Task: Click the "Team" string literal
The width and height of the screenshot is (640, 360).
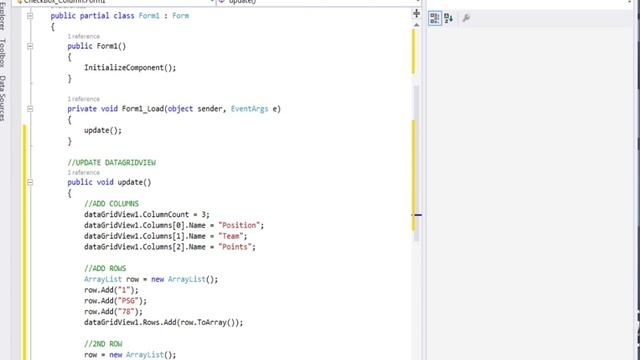Action: [231, 236]
